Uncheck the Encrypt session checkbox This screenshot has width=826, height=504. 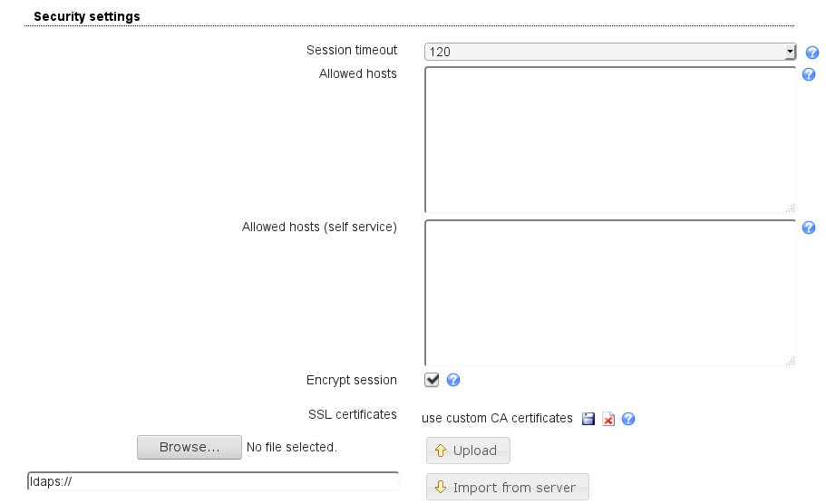(x=432, y=380)
